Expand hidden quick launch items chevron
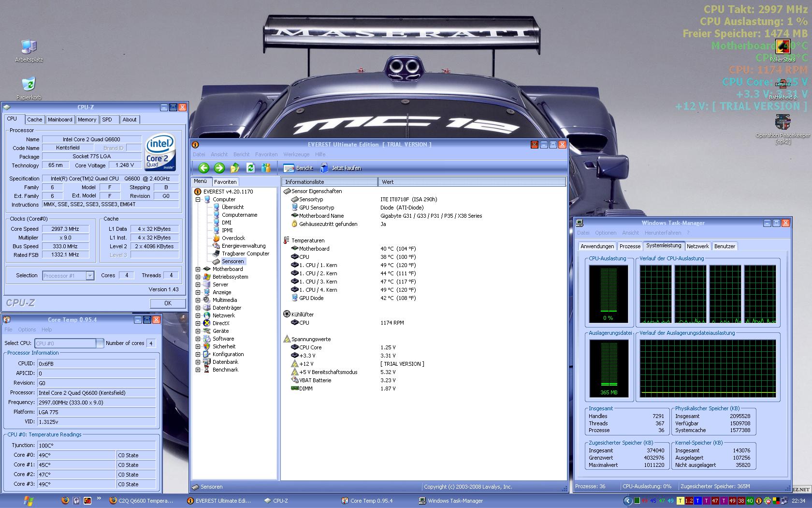This screenshot has width=812, height=508. (99, 499)
